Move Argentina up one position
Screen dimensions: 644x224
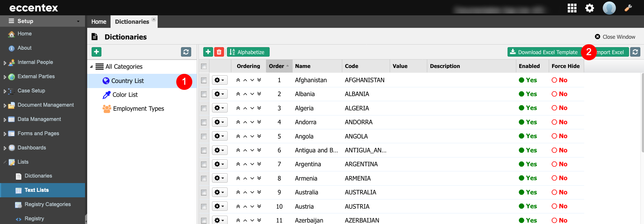click(x=245, y=164)
